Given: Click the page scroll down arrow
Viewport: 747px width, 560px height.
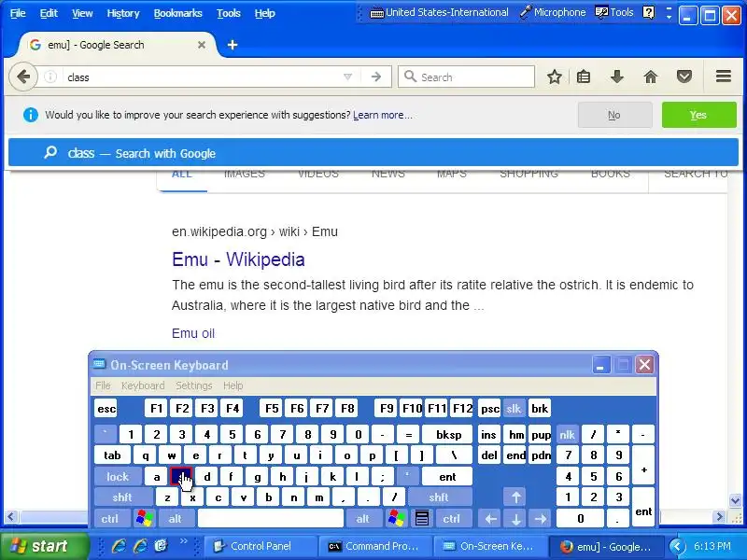Looking at the screenshot, I should tap(735, 500).
